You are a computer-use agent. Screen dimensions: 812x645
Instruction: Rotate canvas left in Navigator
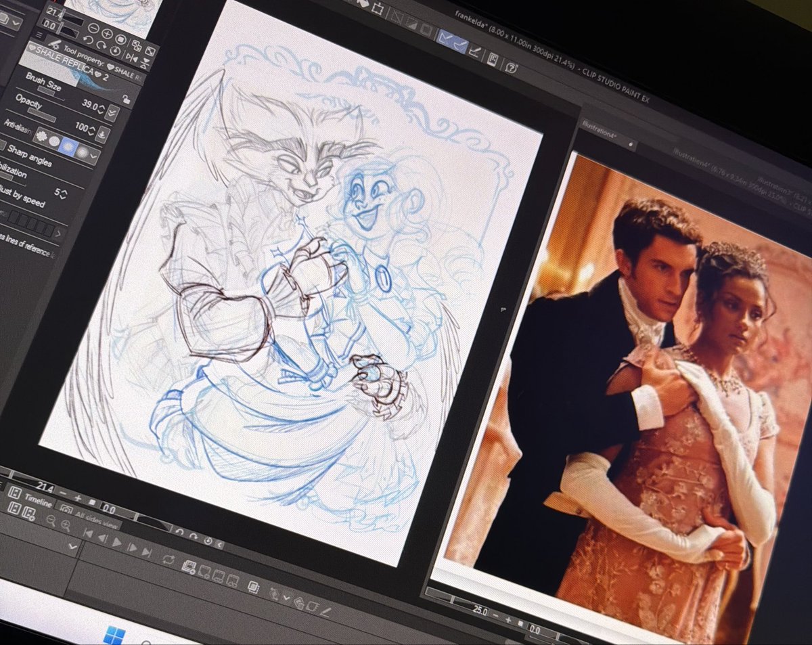(x=88, y=40)
